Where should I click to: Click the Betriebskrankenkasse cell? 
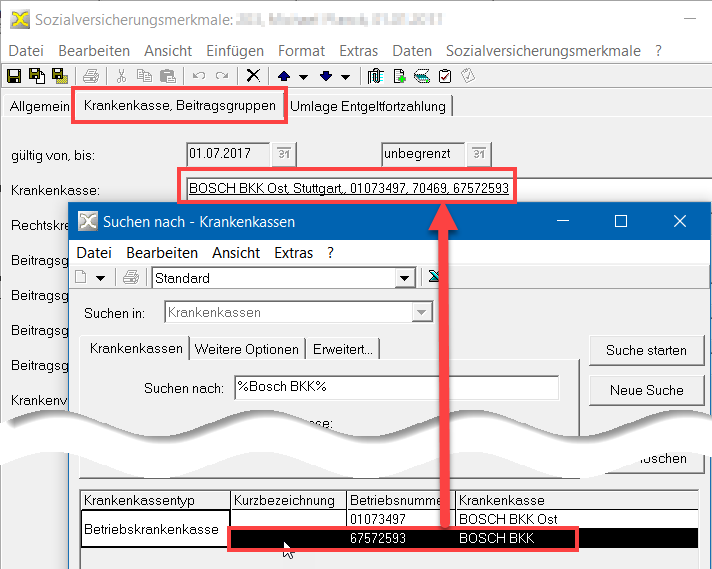pyautogui.click(x=155, y=529)
